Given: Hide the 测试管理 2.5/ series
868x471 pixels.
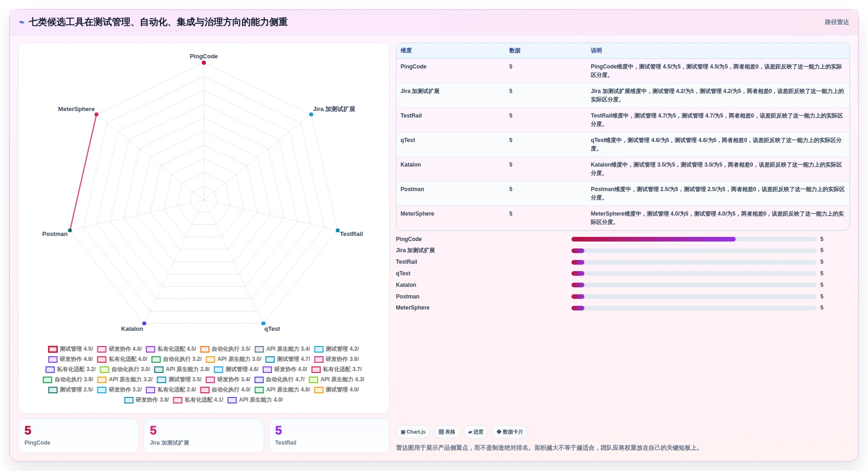Looking at the screenshot, I should click(70, 390).
